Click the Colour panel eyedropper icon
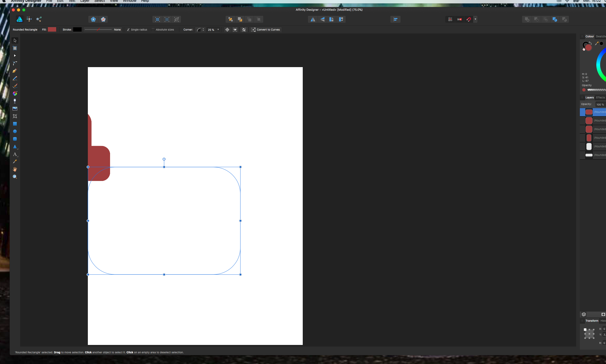The image size is (606, 364). point(597,44)
